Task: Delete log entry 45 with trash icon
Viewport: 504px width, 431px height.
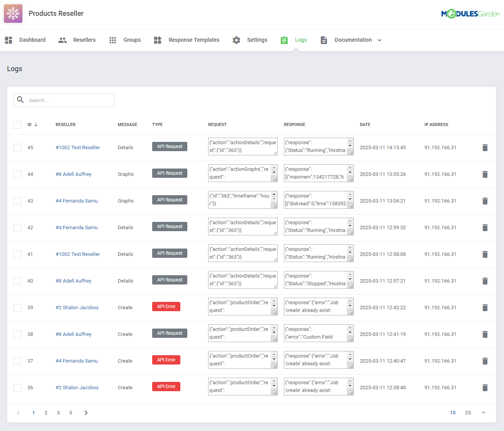Action: click(x=485, y=147)
